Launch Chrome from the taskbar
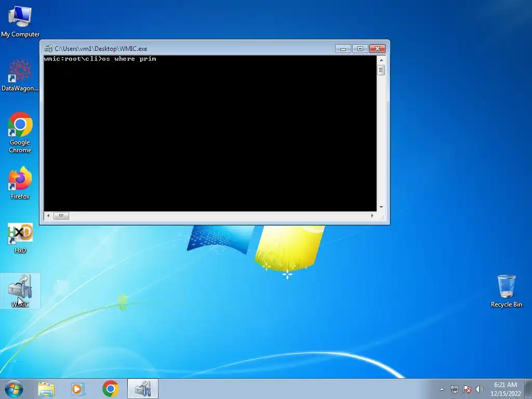The height and width of the screenshot is (399, 532). (x=110, y=389)
